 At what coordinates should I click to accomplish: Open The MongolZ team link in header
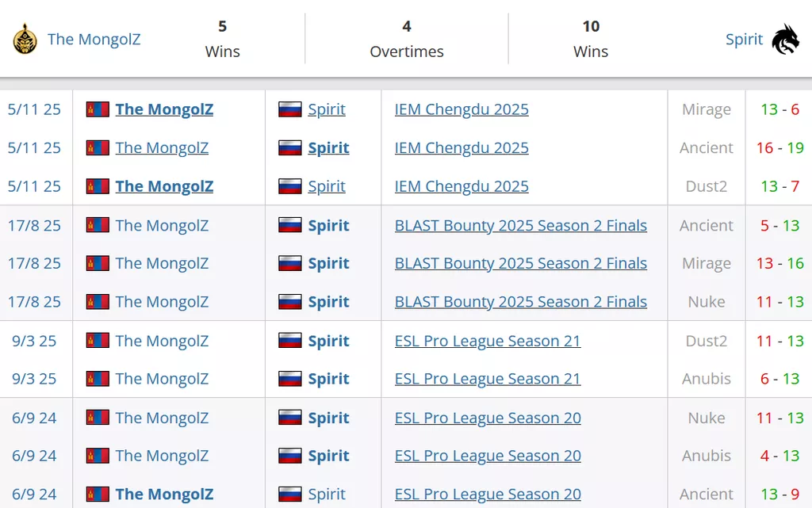click(x=94, y=39)
